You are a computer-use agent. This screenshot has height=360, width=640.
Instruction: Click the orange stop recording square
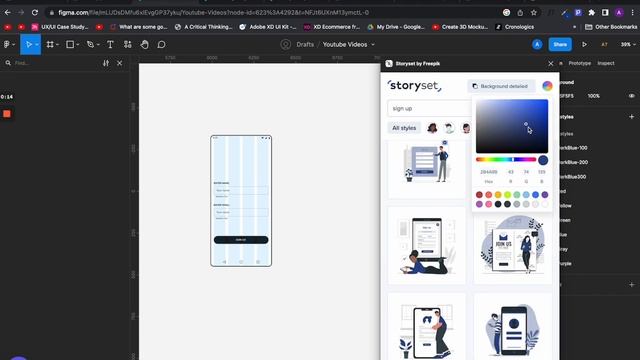point(7,114)
